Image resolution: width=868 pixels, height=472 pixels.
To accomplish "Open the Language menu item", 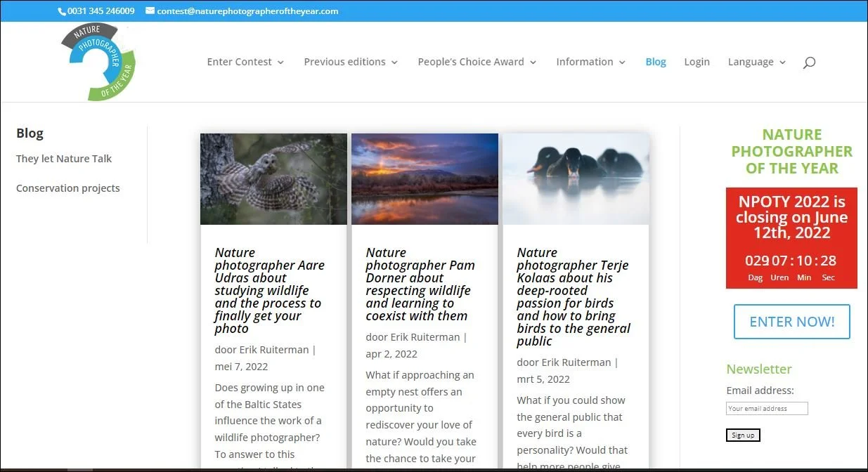I will (x=751, y=62).
